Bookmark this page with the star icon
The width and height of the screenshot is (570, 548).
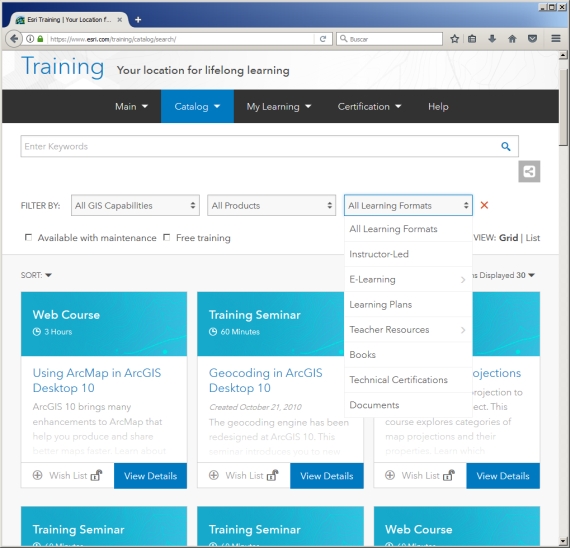454,39
